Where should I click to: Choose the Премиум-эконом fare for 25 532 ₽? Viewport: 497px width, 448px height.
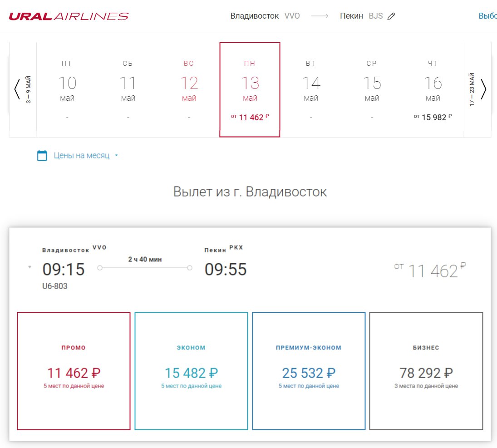(x=309, y=371)
